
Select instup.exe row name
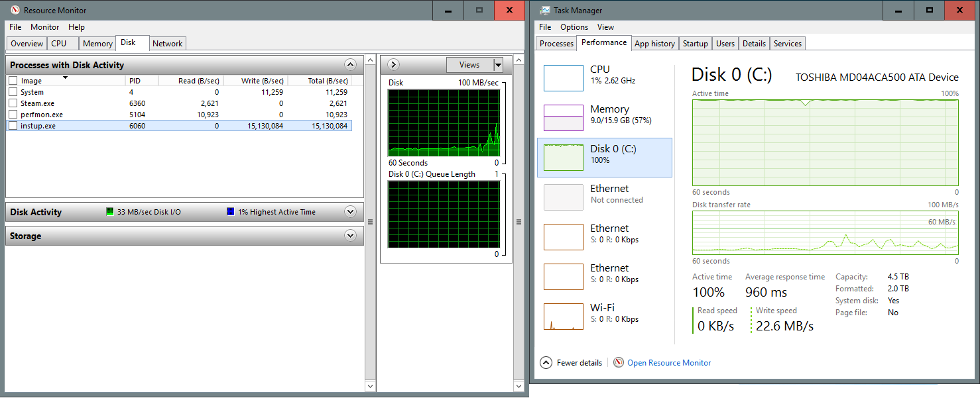coord(38,126)
